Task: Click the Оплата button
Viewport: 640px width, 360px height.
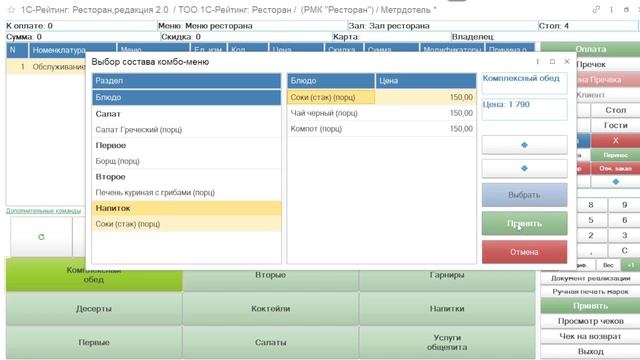Action: click(590, 49)
